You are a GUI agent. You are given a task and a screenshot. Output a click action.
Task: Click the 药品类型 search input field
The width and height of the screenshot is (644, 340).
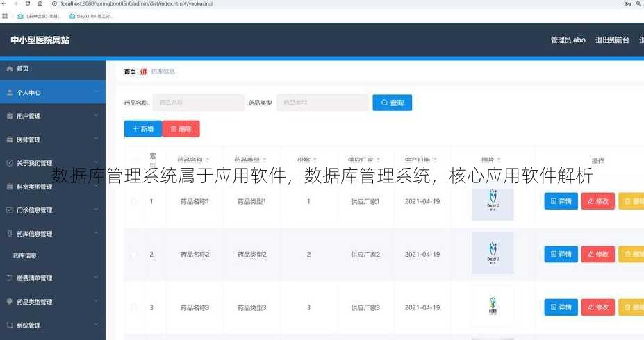coord(323,103)
